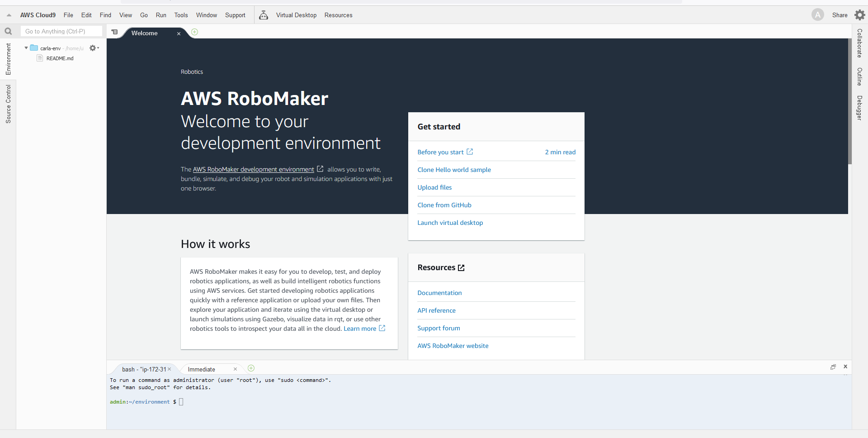The height and width of the screenshot is (438, 868).
Task: Click external link icon next to Resources heading
Action: tap(461, 268)
